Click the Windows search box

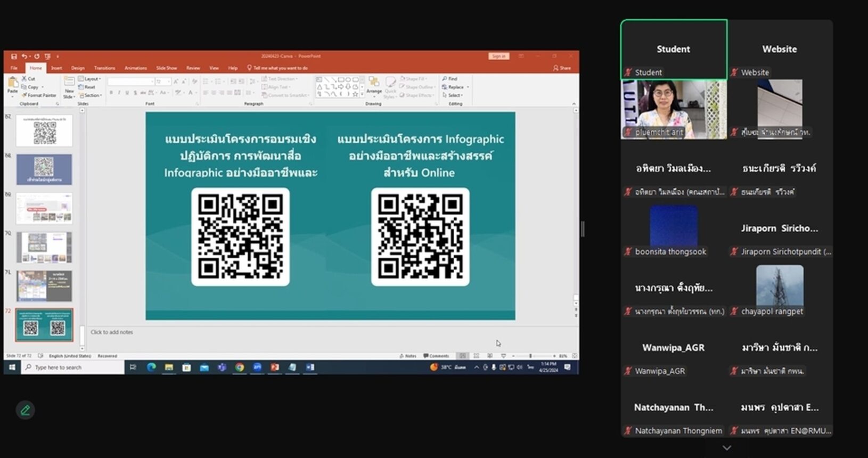point(72,367)
